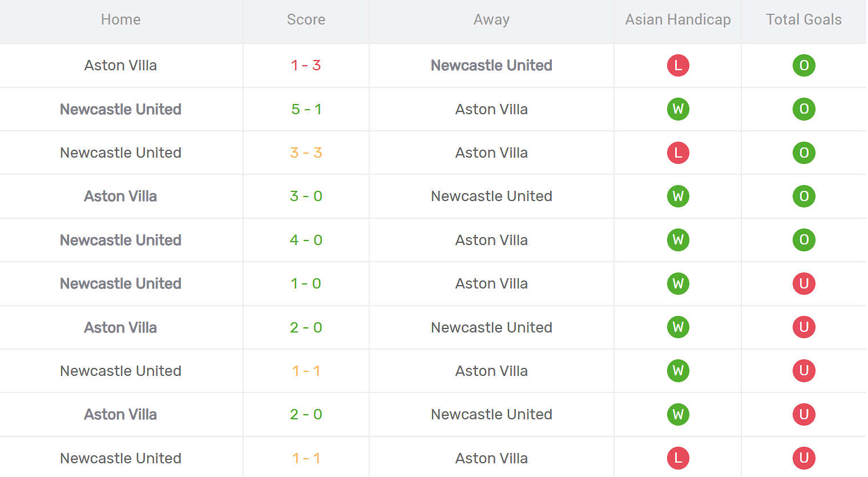Click the red U total goals badge in 1 - 0 row
This screenshot has width=868, height=477.
pyautogui.click(x=804, y=284)
